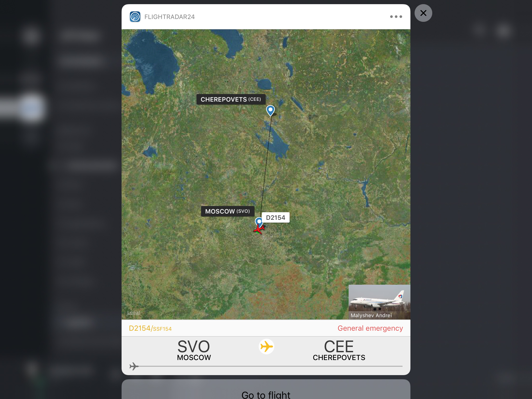Click the flight progress bar plane marker
The width and height of the screenshot is (532, 399).
tap(134, 366)
